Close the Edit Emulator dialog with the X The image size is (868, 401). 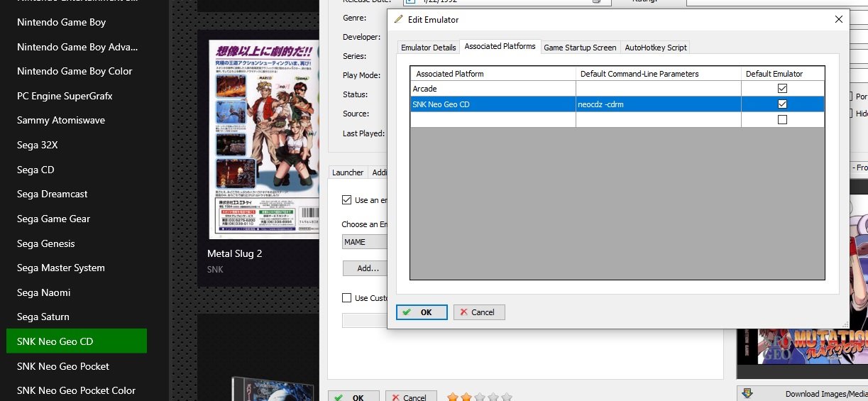click(839, 19)
